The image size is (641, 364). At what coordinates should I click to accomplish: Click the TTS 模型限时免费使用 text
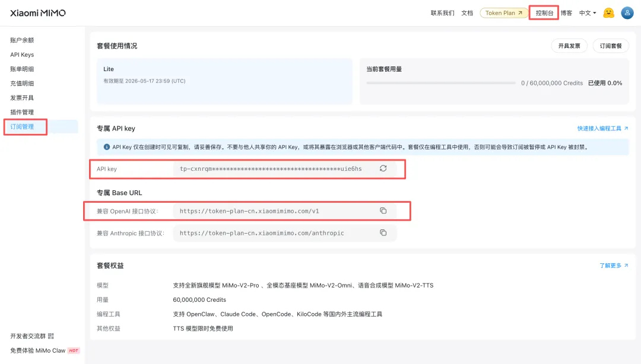click(203, 328)
